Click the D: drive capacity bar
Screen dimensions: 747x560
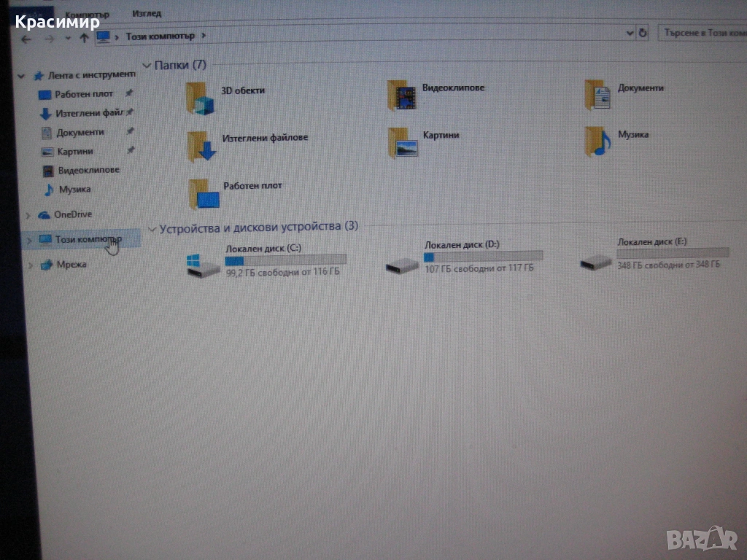(483, 257)
